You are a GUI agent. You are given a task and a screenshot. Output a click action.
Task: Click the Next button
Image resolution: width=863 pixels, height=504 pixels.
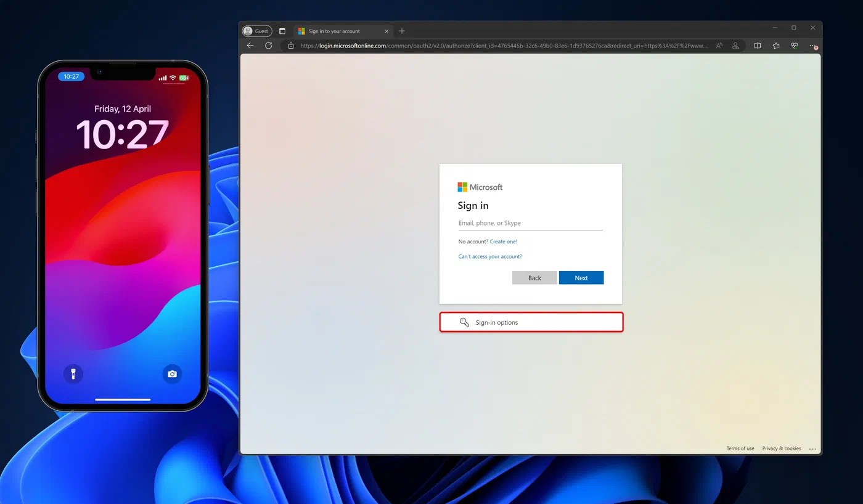tap(581, 278)
